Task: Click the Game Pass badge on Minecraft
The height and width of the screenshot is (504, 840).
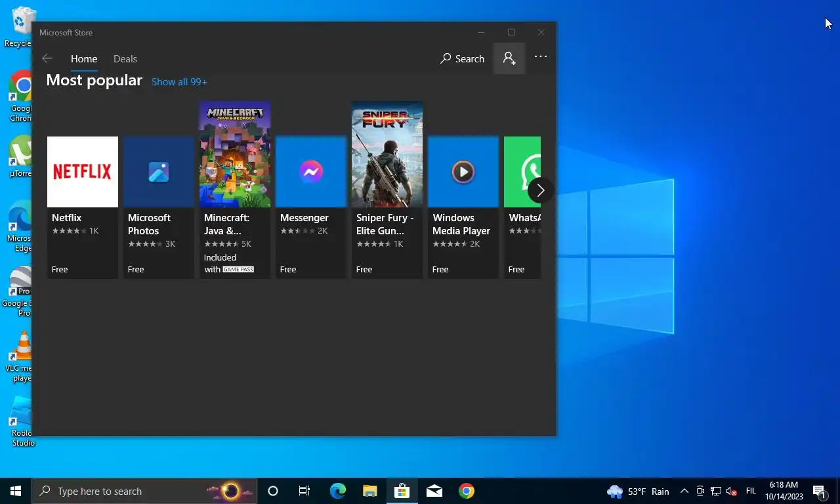Action: (x=238, y=270)
